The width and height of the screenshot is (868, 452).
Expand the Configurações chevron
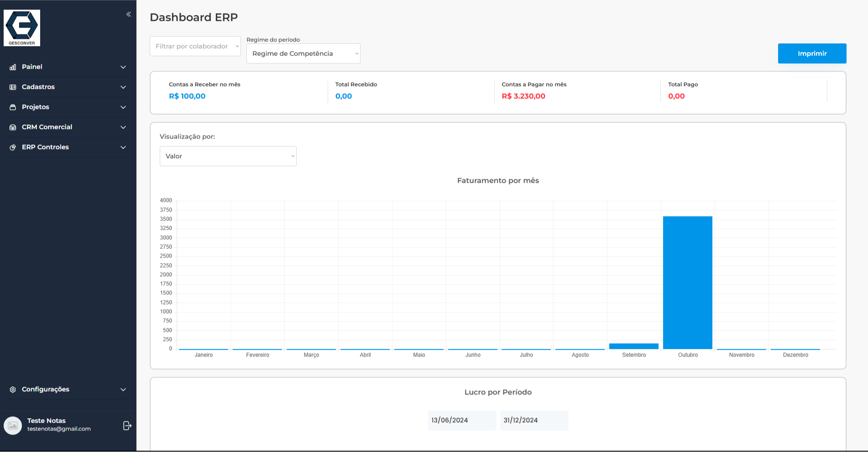point(123,390)
